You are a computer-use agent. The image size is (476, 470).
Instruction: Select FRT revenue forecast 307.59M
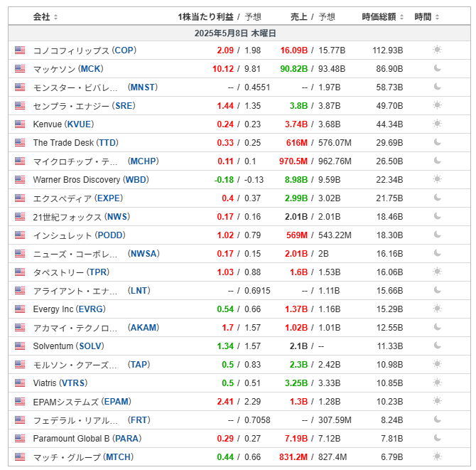pyautogui.click(x=335, y=420)
